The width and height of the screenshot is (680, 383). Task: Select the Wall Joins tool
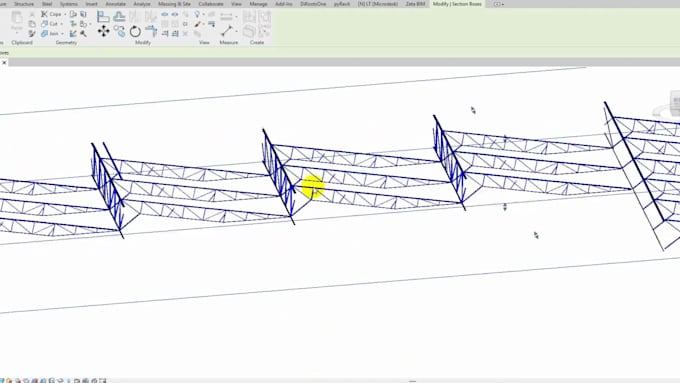[x=73, y=33]
